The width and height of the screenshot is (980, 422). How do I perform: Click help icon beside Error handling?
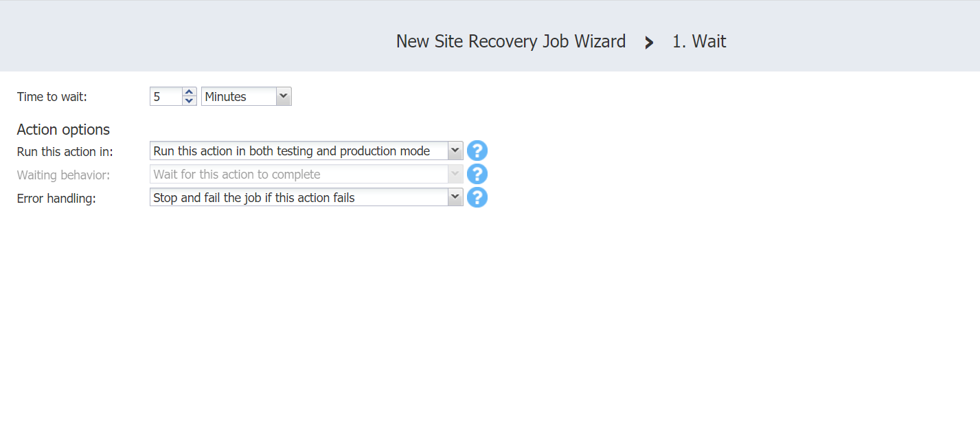[477, 198]
